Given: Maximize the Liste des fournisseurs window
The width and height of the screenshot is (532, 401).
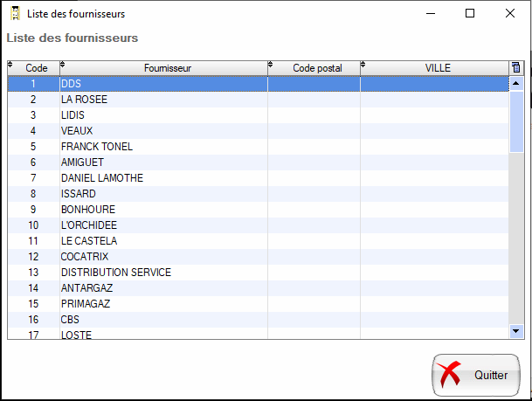Looking at the screenshot, I should pos(470,13).
